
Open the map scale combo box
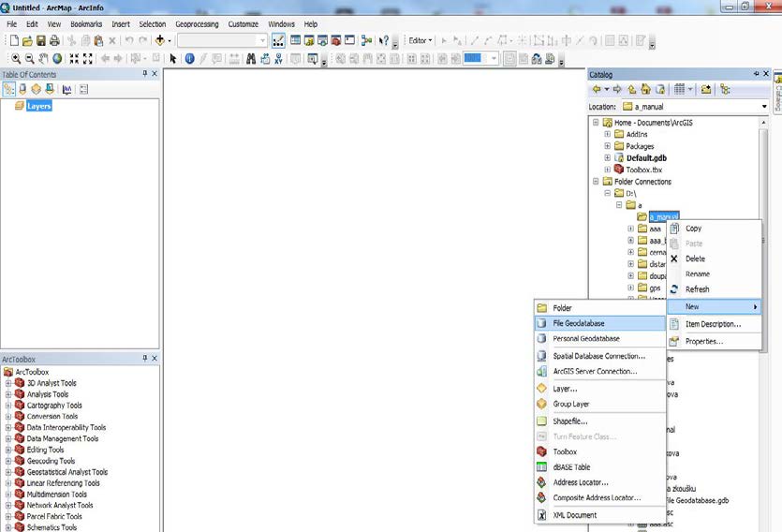coord(223,40)
